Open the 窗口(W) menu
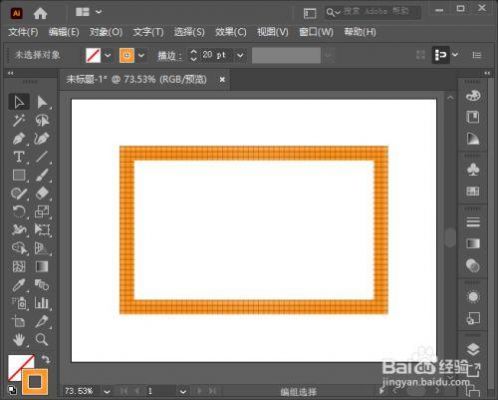The image size is (498, 400). [316, 32]
